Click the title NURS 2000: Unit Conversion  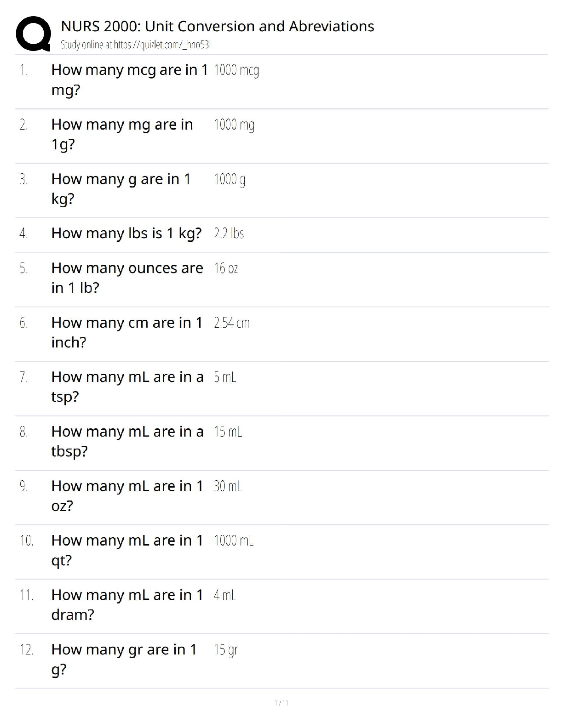coord(217,27)
